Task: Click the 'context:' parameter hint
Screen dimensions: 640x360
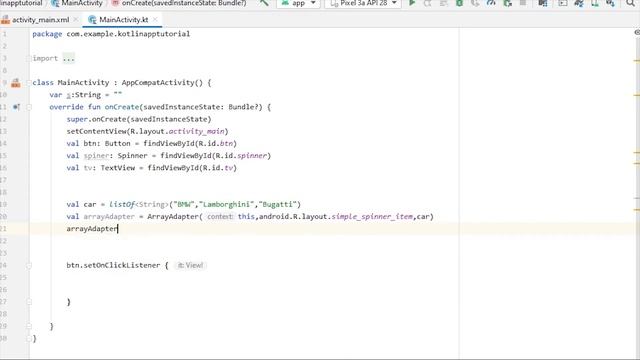Action: [x=220, y=216]
